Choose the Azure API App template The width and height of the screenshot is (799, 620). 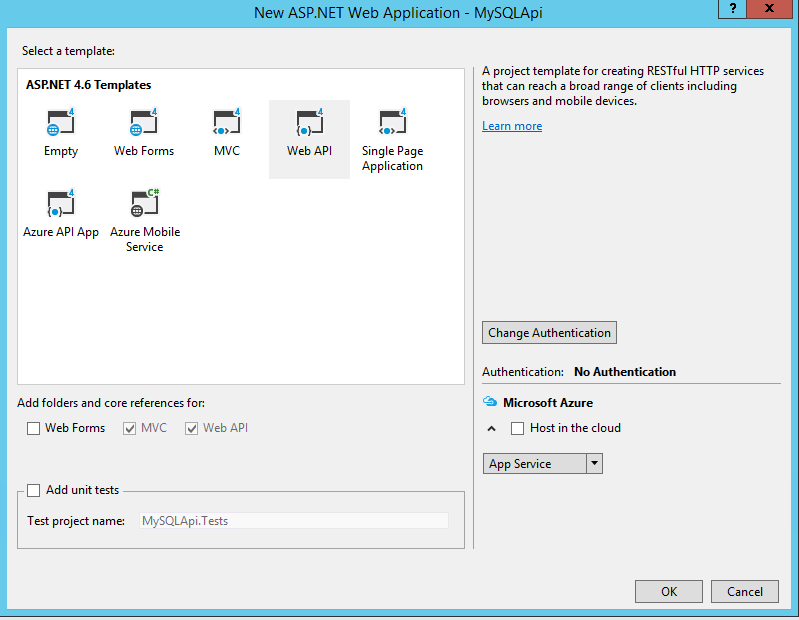[60, 204]
